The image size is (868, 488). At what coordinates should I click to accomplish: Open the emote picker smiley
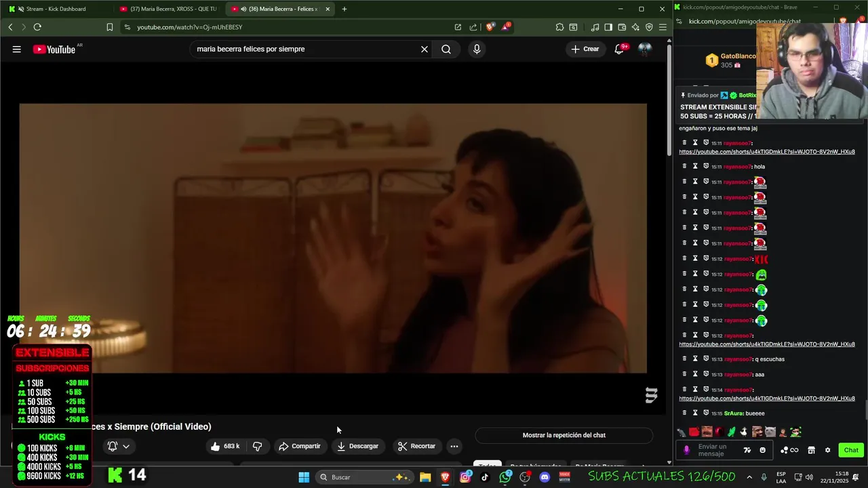763,450
